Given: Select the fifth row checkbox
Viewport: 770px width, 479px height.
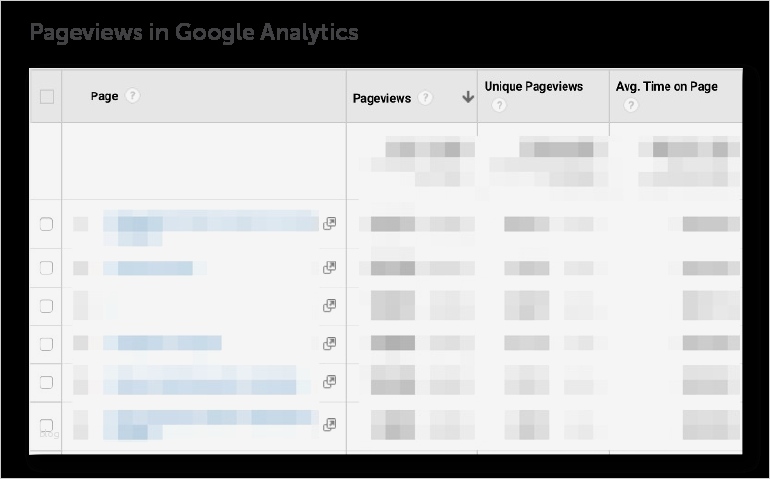Looking at the screenshot, I should (46, 381).
